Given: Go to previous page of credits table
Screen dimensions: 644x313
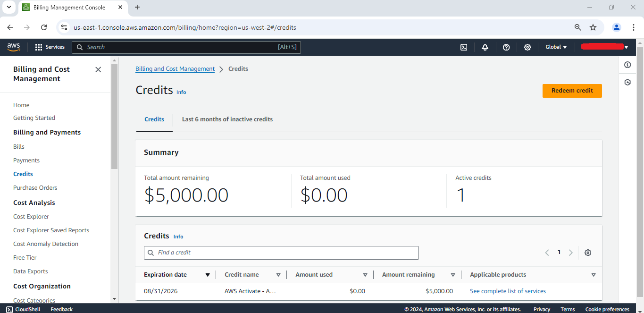Looking at the screenshot, I should [547, 253].
